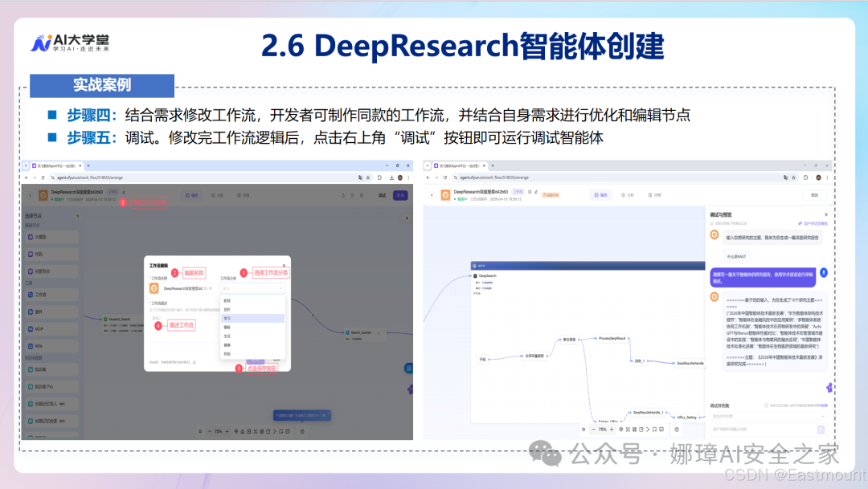Screen dimensions: 868x489
Task: Switch to 编排 tab in right window
Action: pyautogui.click(x=600, y=195)
